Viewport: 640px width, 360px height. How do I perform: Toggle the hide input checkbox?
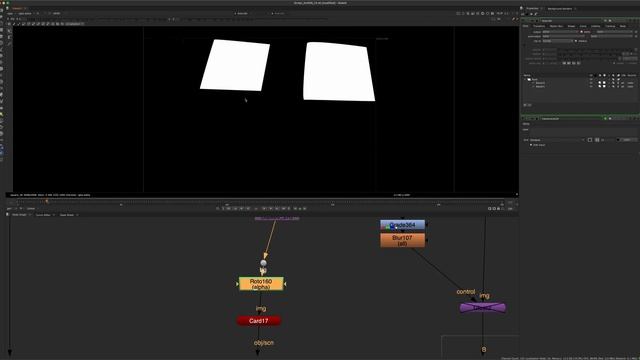tap(531, 145)
